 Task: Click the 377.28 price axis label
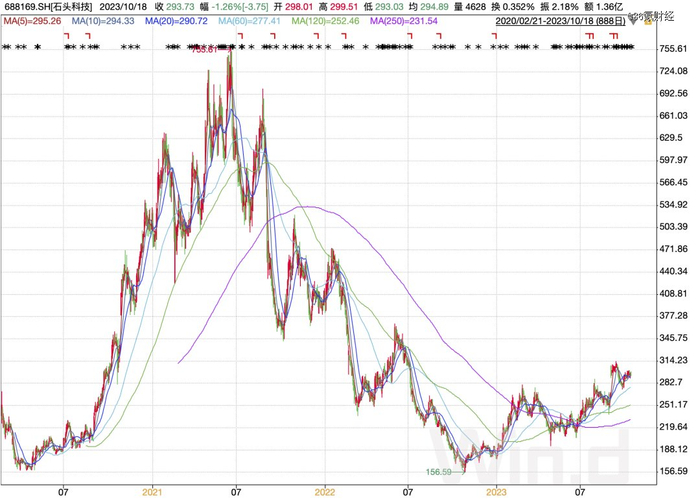click(673, 316)
